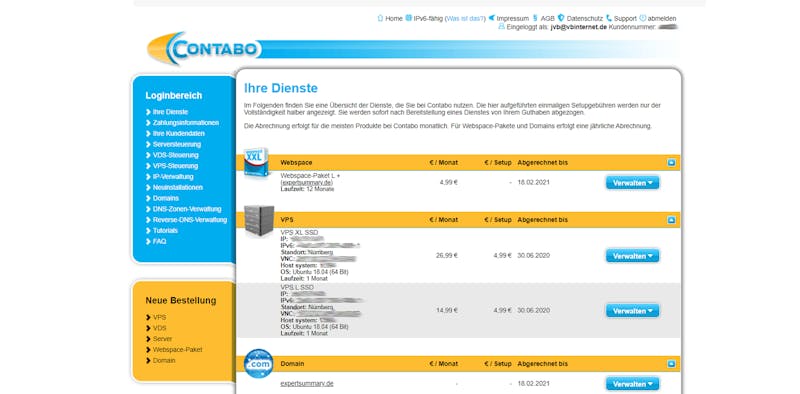The image size is (800, 394).
Task: Click the Datenschutz shield icon
Action: click(x=561, y=18)
